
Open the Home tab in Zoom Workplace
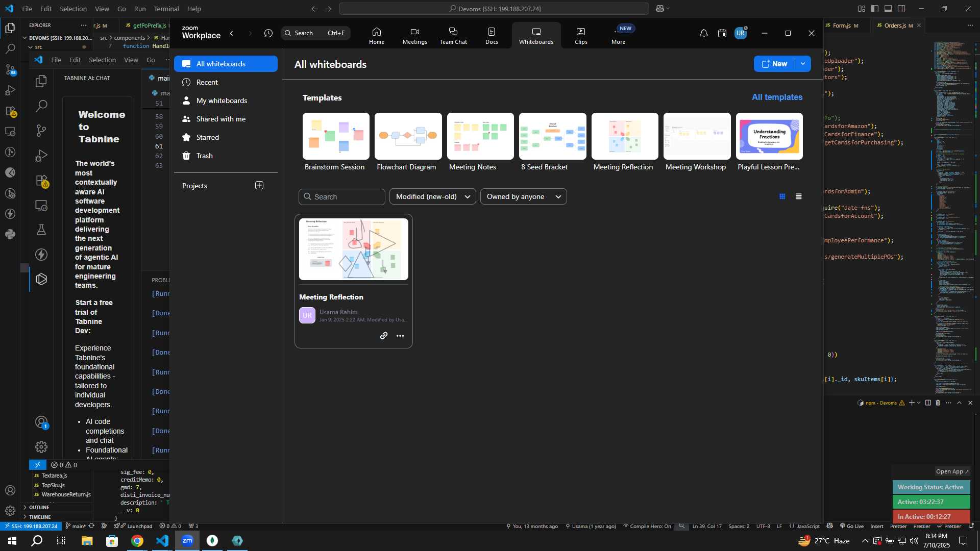pyautogui.click(x=376, y=36)
